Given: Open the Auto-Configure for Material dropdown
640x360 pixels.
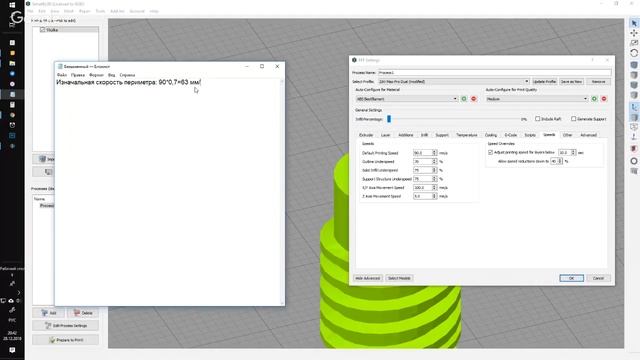Looking at the screenshot, I should click(407, 99).
